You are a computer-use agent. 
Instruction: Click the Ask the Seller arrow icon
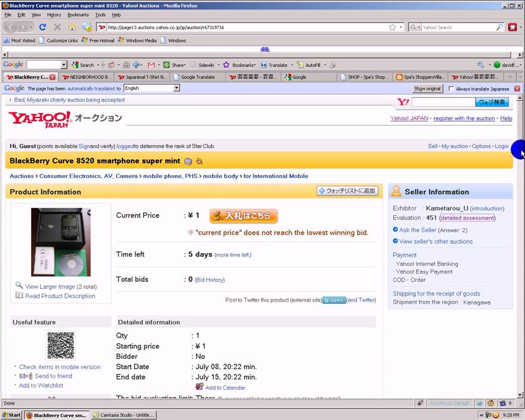coord(395,229)
